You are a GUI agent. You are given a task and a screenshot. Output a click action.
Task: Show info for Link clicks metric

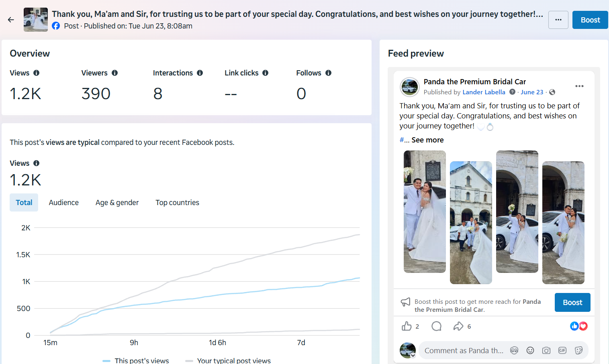coord(266,73)
